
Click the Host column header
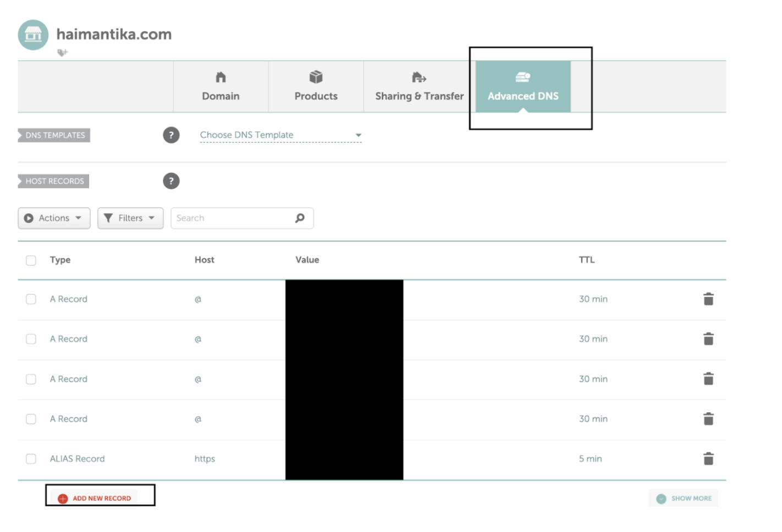pos(204,260)
